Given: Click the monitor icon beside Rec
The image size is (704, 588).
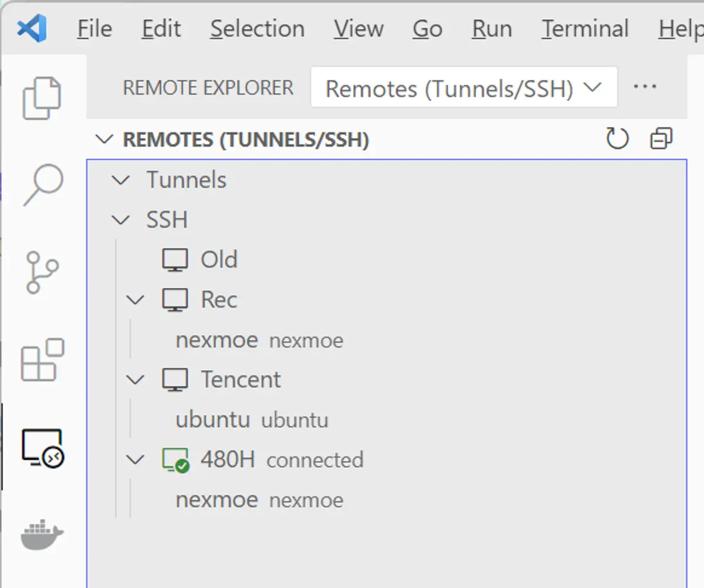Looking at the screenshot, I should point(175,300).
